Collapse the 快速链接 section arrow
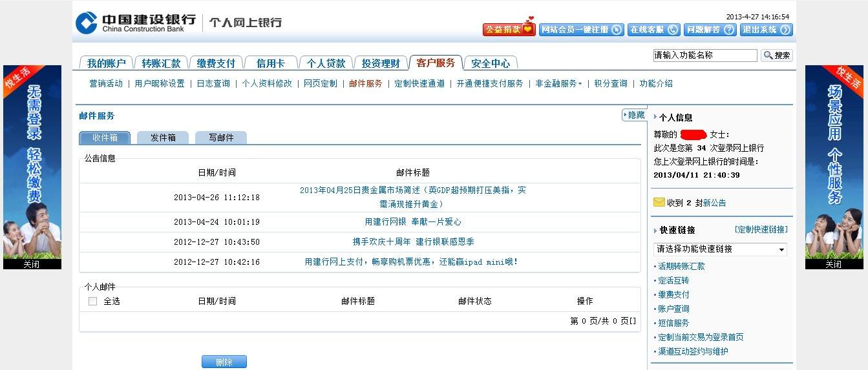The image size is (868, 370). [x=655, y=231]
